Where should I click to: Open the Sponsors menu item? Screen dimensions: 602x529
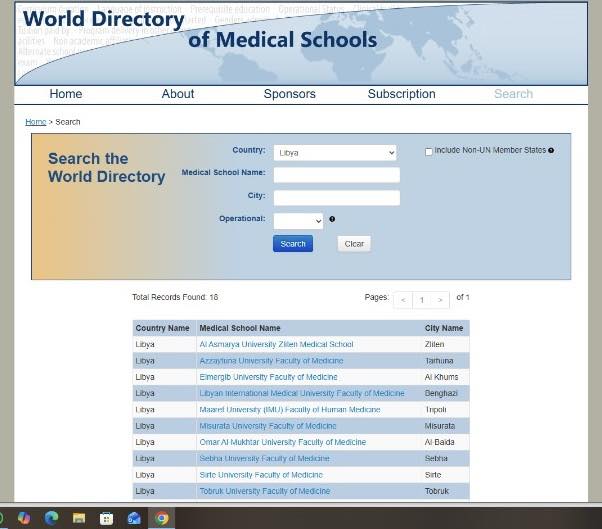289,94
